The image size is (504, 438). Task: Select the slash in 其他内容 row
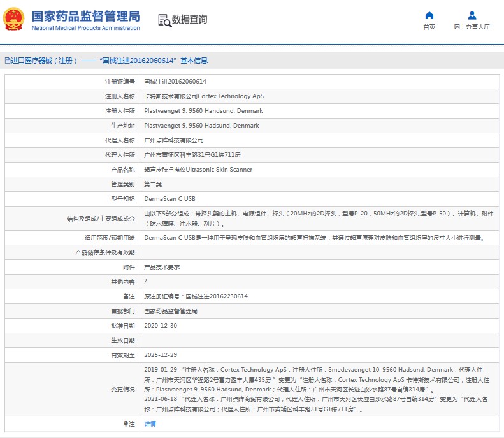145,282
